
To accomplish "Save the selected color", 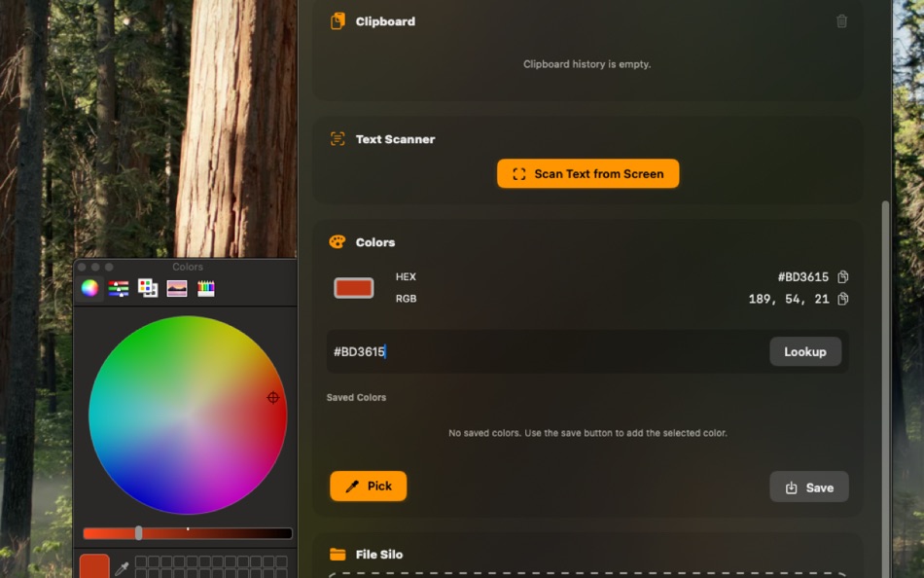I will (809, 488).
